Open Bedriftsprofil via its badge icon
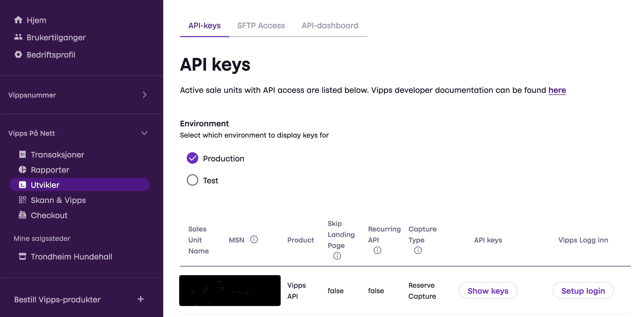Screen dimensions: 644x317 pos(18,54)
